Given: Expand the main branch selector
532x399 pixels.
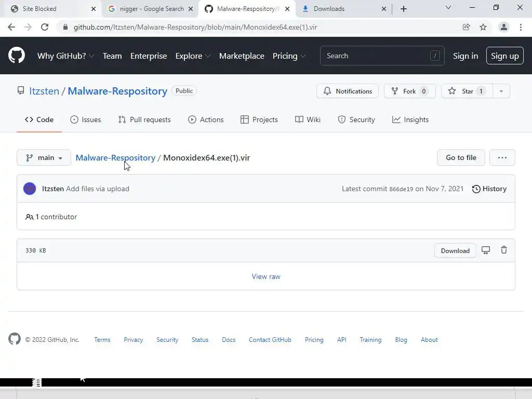Looking at the screenshot, I should point(44,157).
